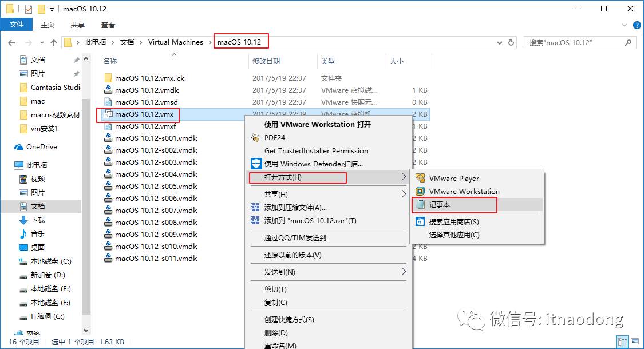Go up one folder level
Viewport: 644px width, 349px height.
[54, 43]
